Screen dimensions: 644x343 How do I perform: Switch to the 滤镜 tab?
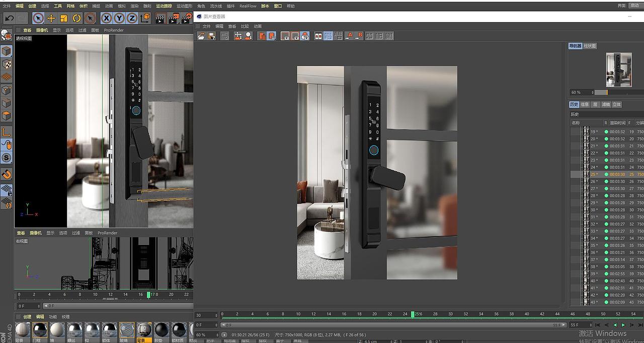(606, 105)
